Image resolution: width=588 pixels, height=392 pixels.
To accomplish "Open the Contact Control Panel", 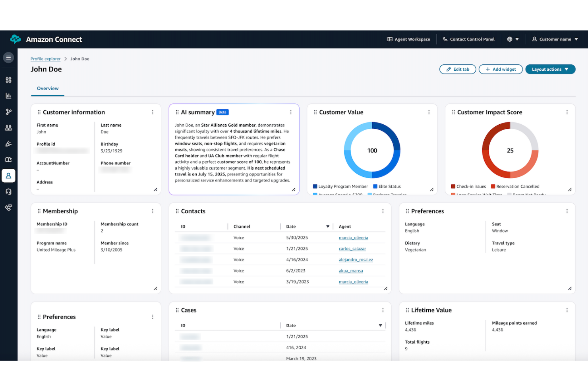I will click(469, 39).
